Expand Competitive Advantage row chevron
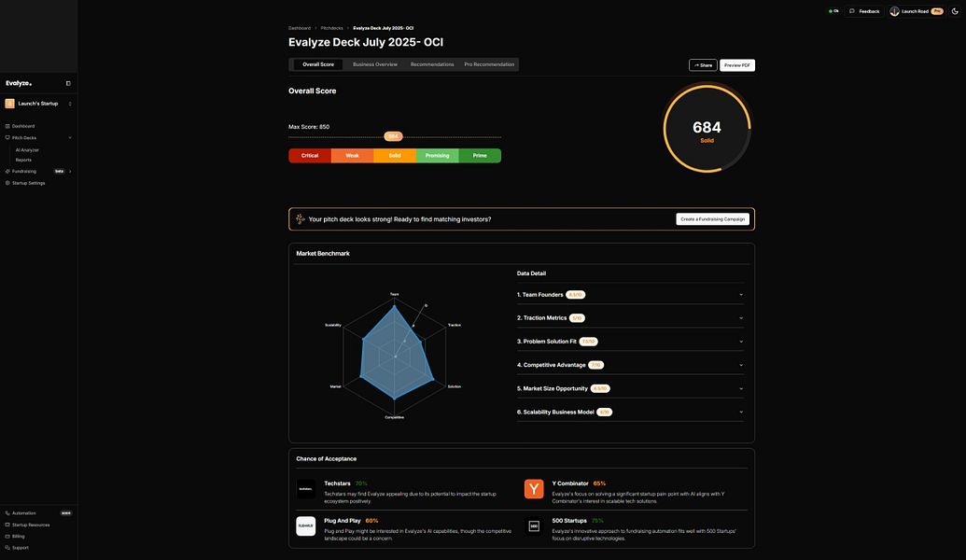Image resolution: width=966 pixels, height=560 pixels. point(740,365)
